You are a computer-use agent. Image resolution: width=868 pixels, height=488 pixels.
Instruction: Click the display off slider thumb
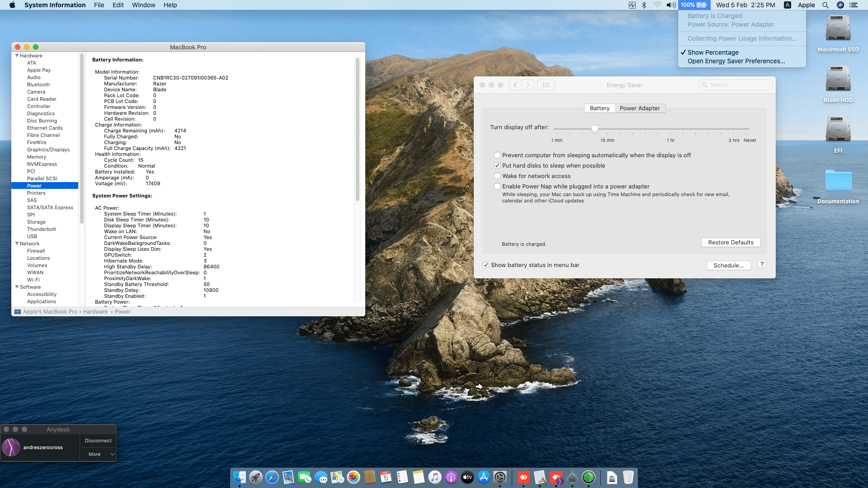(x=595, y=129)
